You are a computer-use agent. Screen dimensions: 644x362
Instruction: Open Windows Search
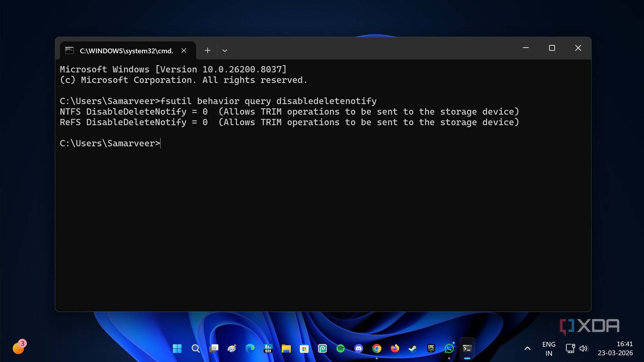[196, 348]
